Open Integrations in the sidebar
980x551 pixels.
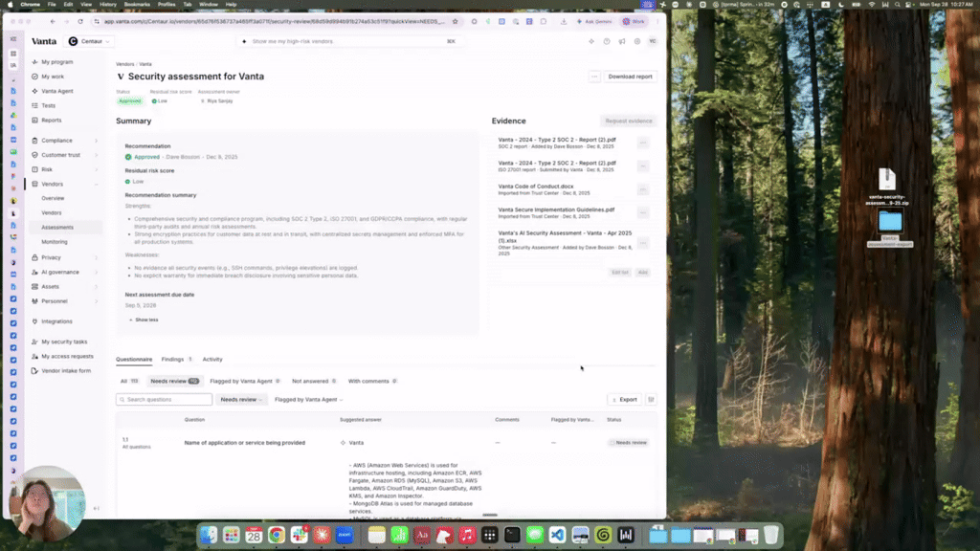56,321
